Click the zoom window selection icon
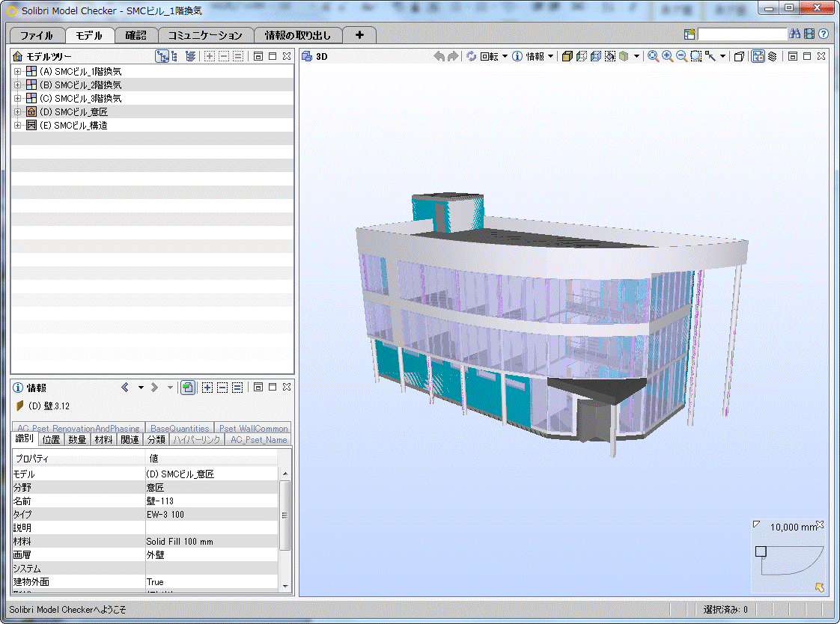 696,56
